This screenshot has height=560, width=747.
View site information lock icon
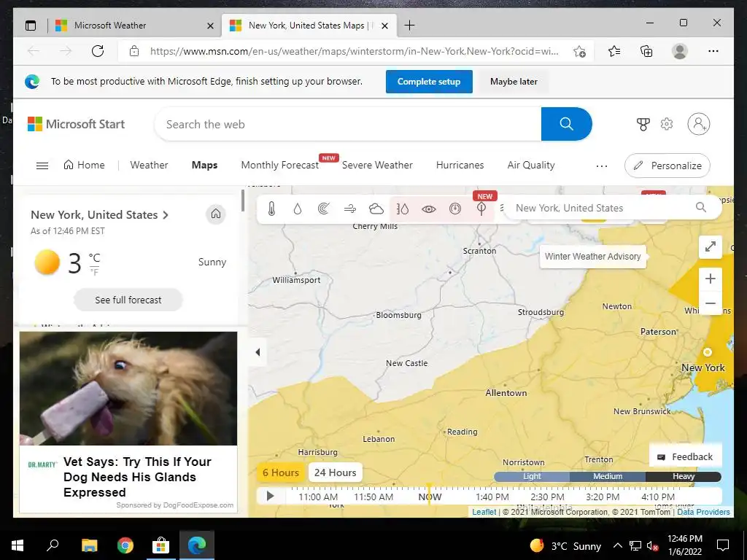[x=134, y=51]
